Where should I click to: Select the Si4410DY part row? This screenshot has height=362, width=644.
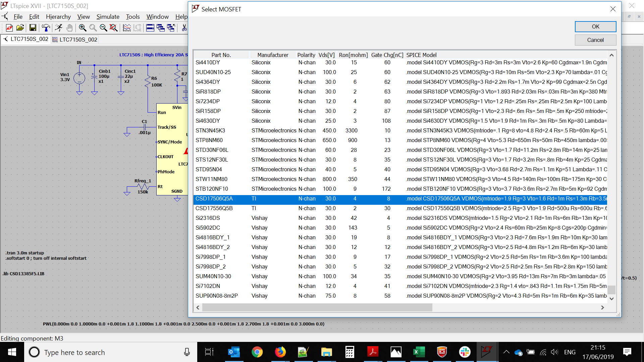400,63
